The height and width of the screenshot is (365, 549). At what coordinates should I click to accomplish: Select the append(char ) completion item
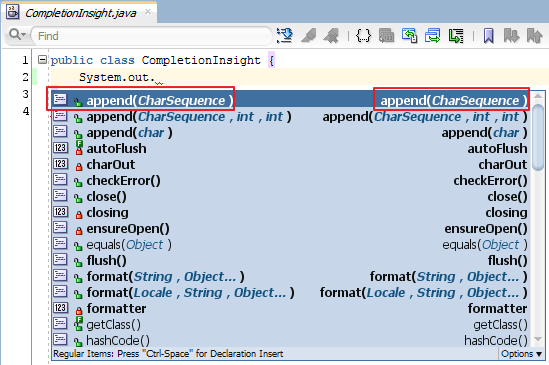pyautogui.click(x=290, y=133)
